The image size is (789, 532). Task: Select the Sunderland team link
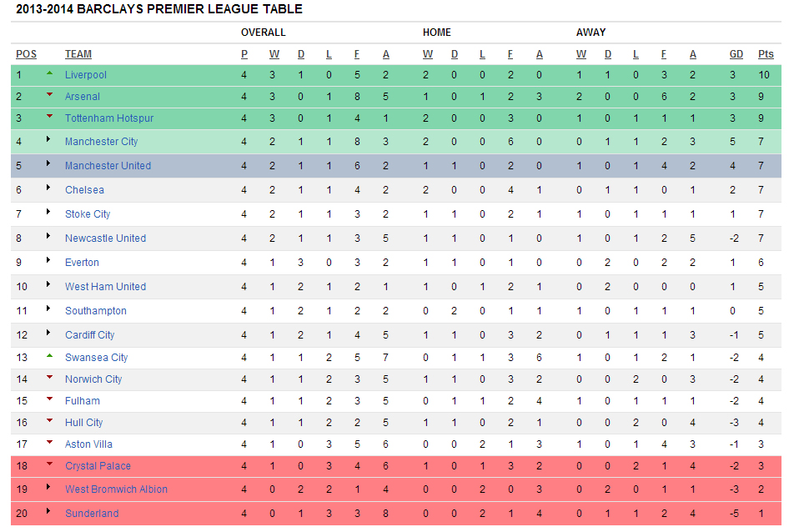click(92, 514)
